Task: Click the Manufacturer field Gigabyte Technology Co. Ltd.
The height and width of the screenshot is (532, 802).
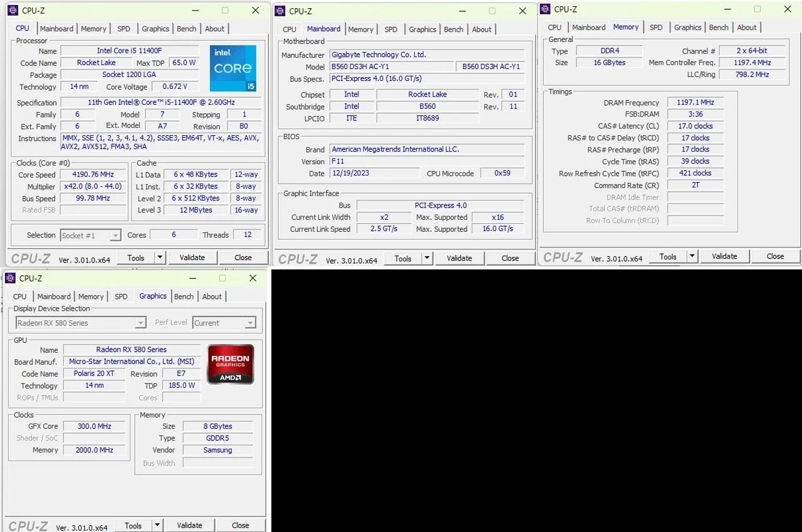Action: click(x=427, y=55)
